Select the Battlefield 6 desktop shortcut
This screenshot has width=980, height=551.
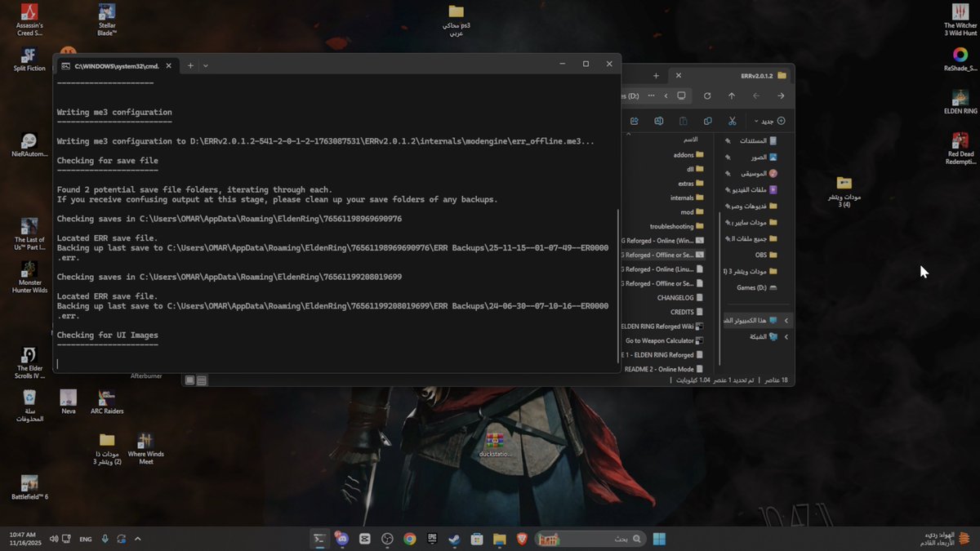point(29,487)
